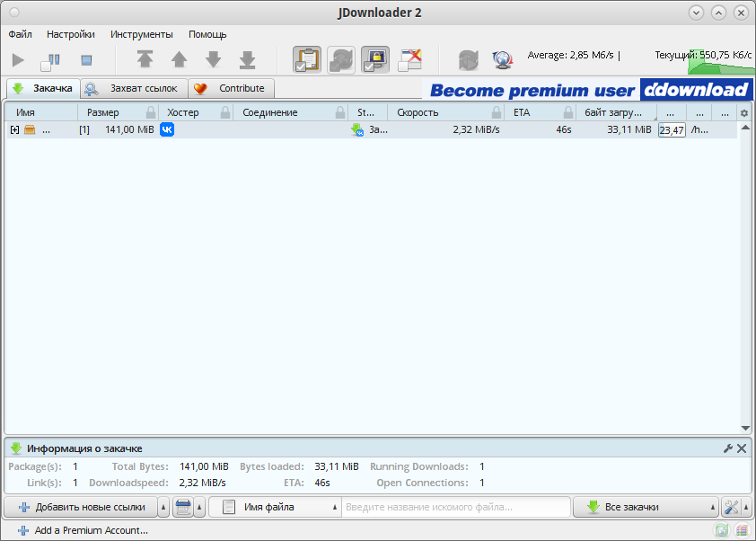Click the current speed graph

(721, 62)
